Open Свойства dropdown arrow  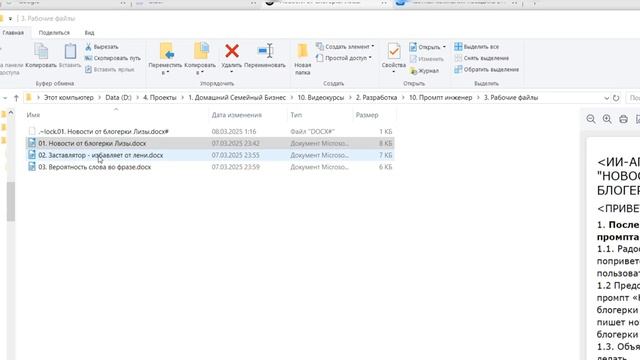[393, 72]
